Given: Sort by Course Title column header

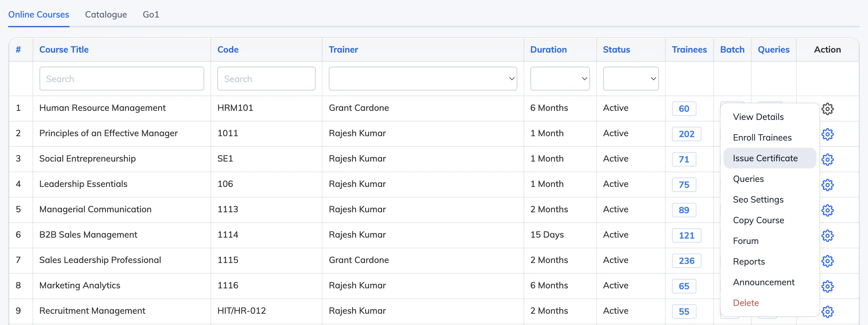Looking at the screenshot, I should tap(64, 49).
